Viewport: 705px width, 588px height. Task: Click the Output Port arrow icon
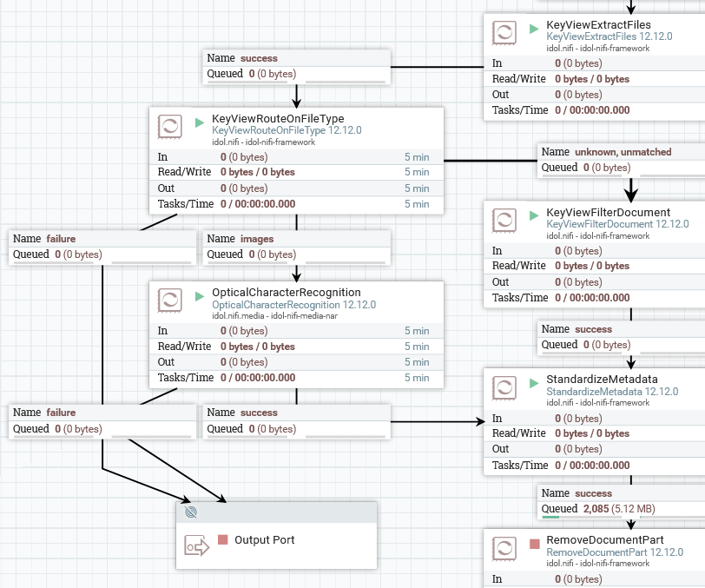197,546
